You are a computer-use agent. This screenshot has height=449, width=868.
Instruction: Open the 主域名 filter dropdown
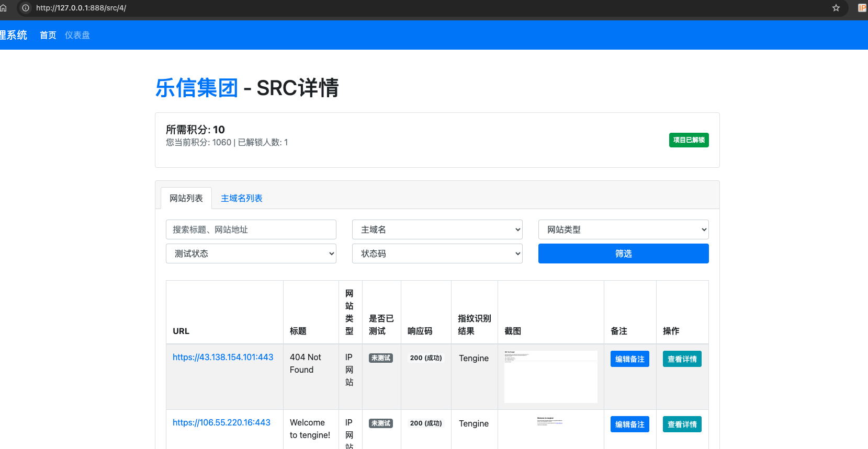click(x=437, y=229)
